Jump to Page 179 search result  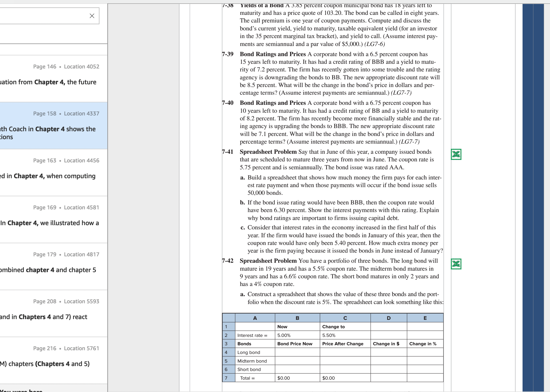(x=54, y=266)
